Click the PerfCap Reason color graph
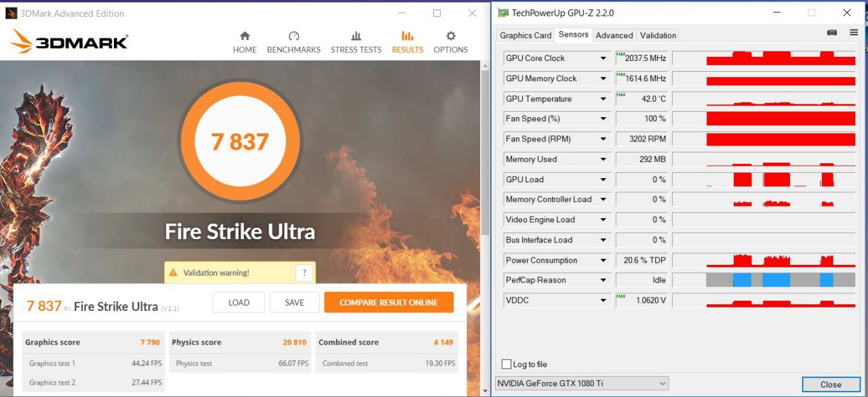Viewport: 868px width, 397px height. coord(764,280)
